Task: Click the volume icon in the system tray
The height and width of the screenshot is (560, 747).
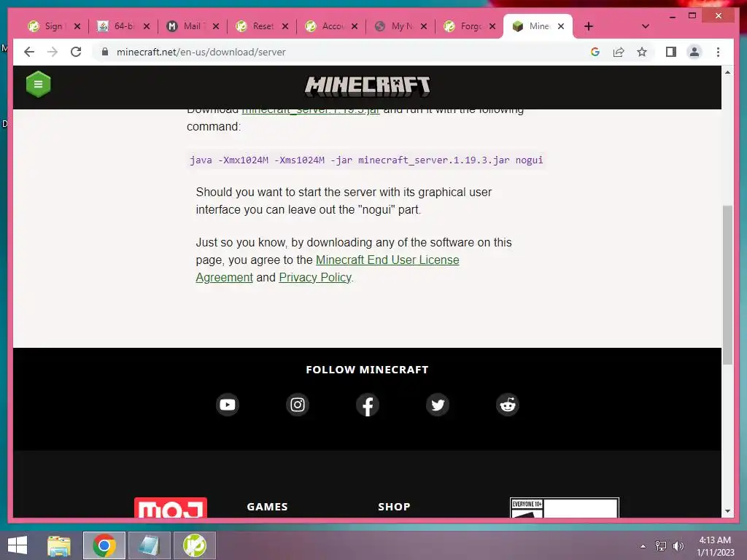Action: pos(678,545)
